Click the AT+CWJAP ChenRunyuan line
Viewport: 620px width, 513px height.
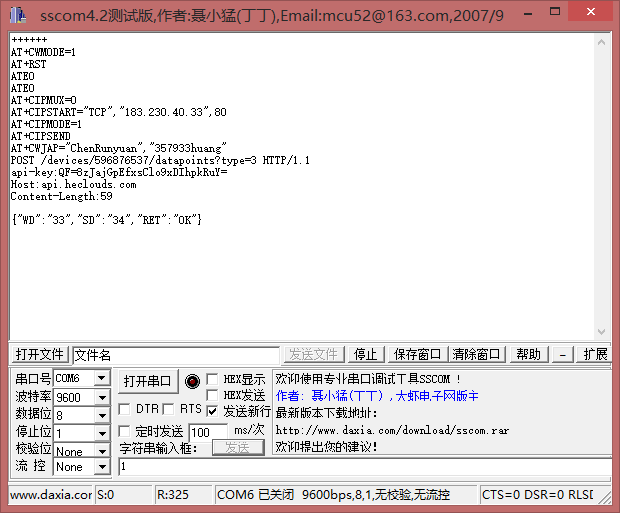[x=119, y=148]
